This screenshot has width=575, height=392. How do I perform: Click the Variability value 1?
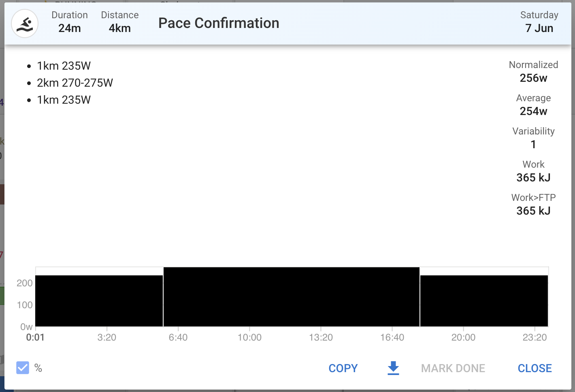pyautogui.click(x=533, y=144)
